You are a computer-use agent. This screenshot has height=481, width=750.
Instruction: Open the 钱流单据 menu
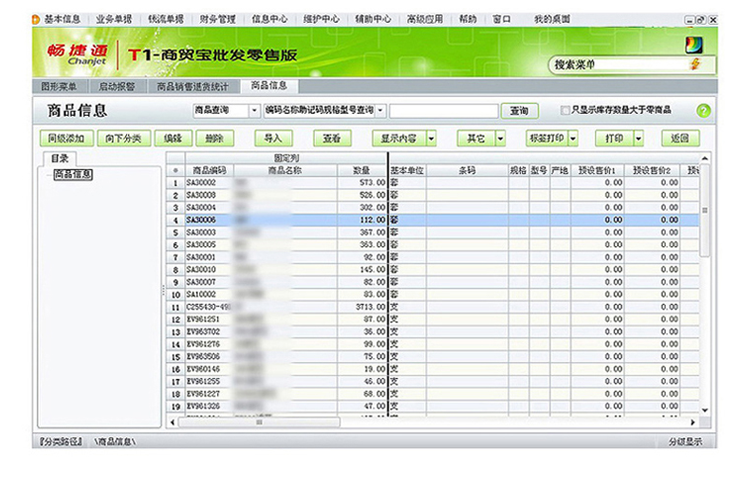(x=166, y=20)
